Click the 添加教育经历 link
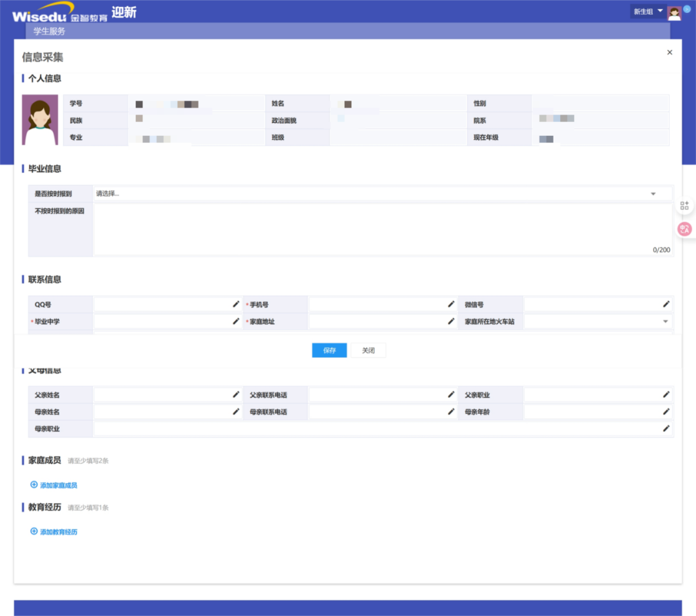The width and height of the screenshot is (696, 616). (58, 532)
